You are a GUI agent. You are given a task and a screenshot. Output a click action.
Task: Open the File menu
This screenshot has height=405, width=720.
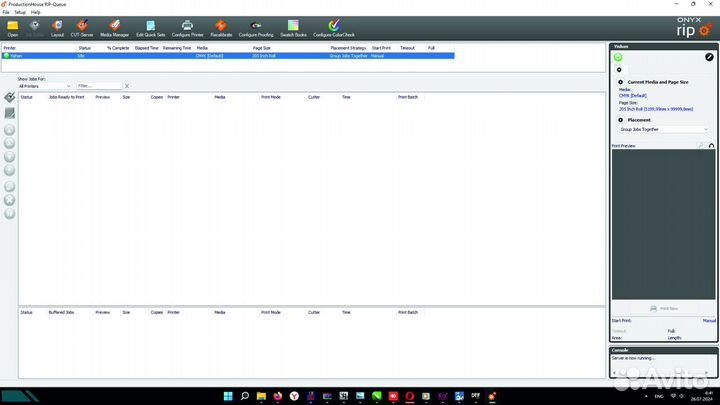pyautogui.click(x=6, y=12)
